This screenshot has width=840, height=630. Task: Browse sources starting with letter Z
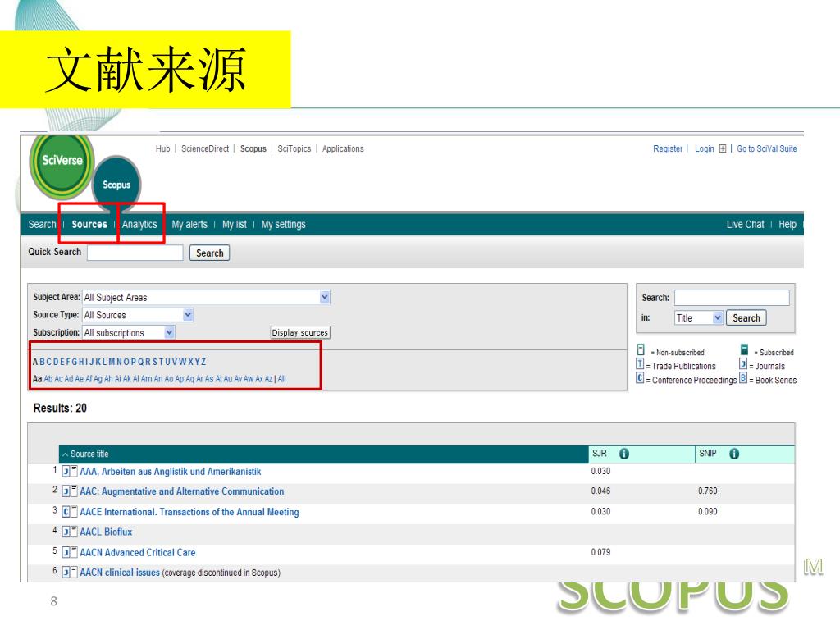pos(203,362)
